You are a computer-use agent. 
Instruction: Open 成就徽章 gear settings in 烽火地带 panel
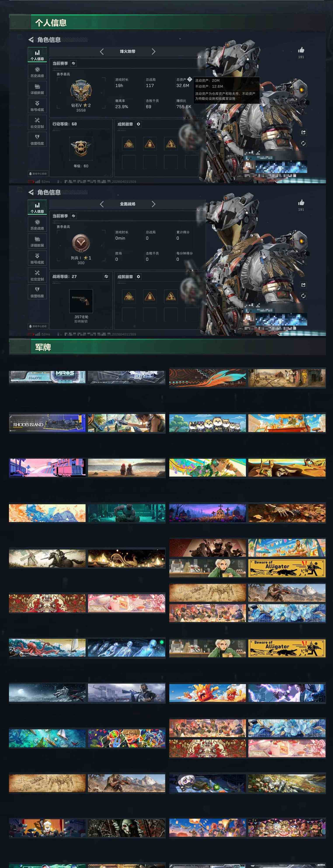[x=138, y=124]
